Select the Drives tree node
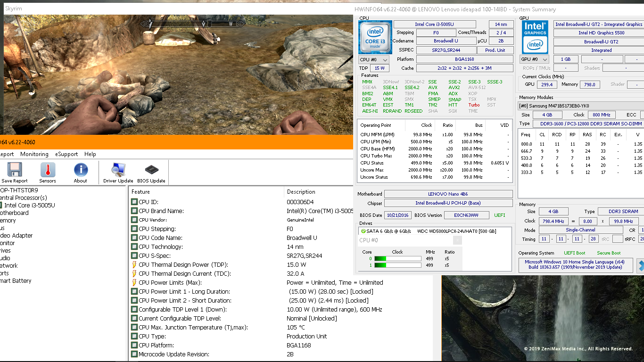 click(x=5, y=251)
